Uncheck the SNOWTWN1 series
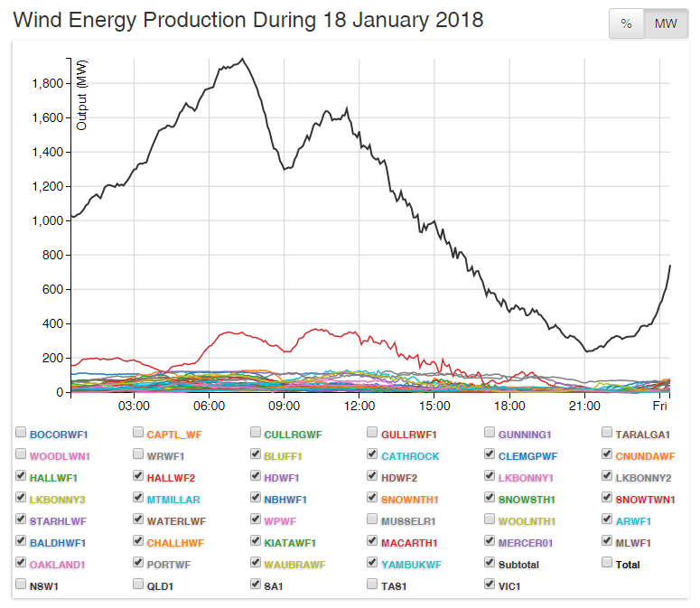Screen dimensions: 700x608 tap(607, 498)
